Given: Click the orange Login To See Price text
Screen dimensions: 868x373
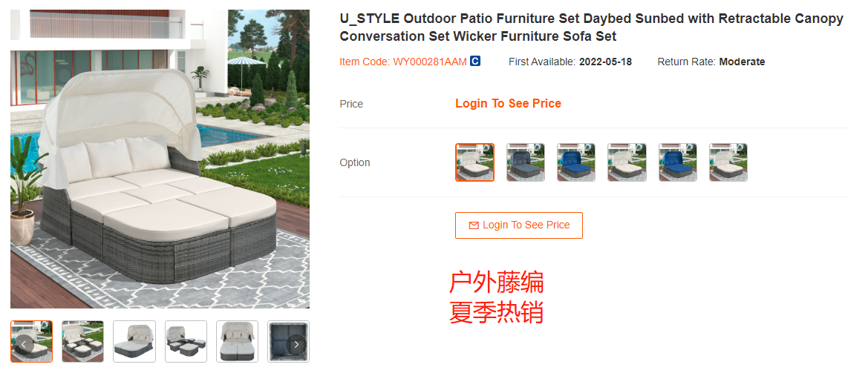Looking at the screenshot, I should pyautogui.click(x=508, y=104).
